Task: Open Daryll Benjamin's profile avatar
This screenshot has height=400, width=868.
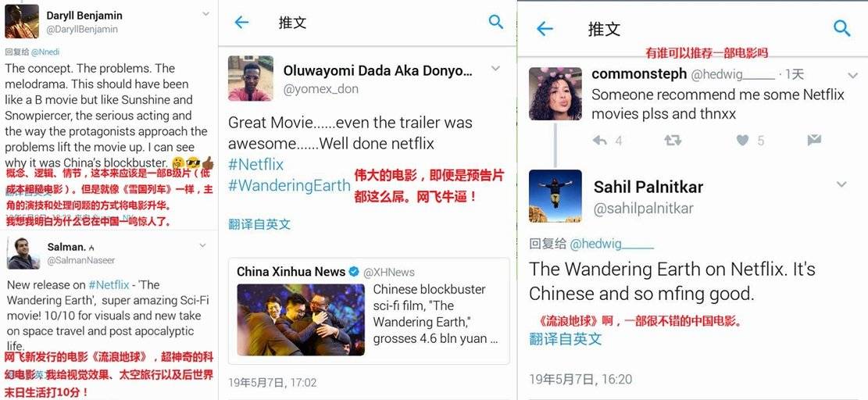Action: (22, 22)
